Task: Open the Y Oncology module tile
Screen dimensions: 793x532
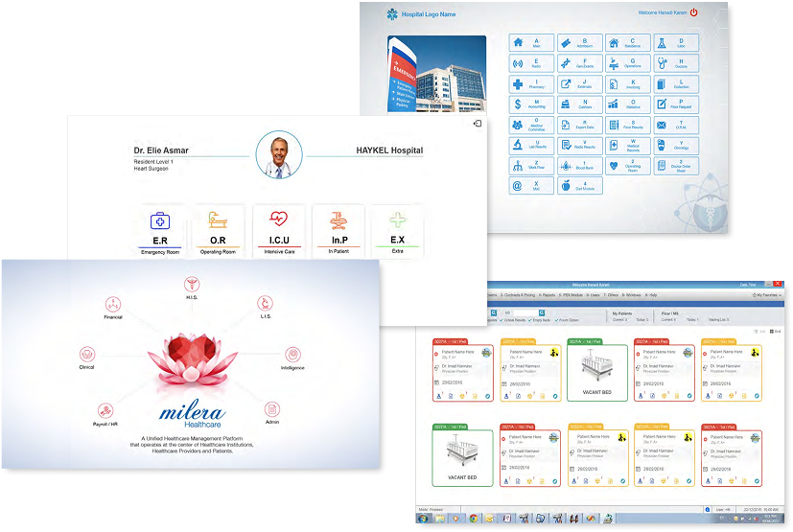Action: (x=676, y=146)
